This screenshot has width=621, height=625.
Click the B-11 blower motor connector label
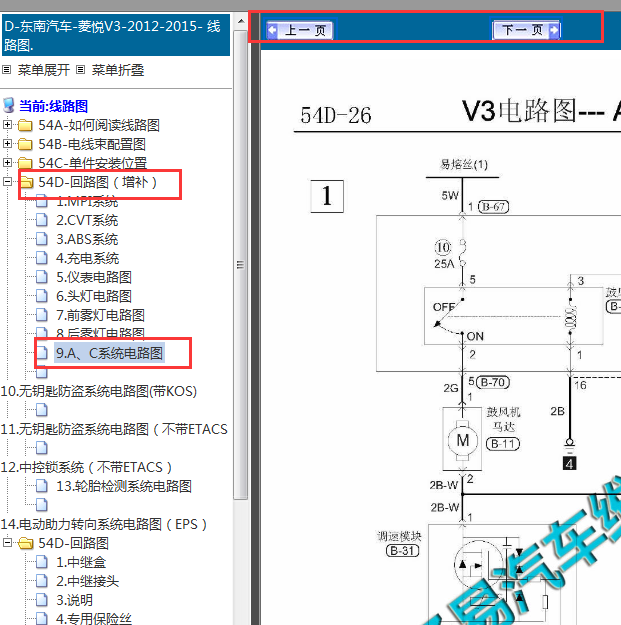[503, 444]
